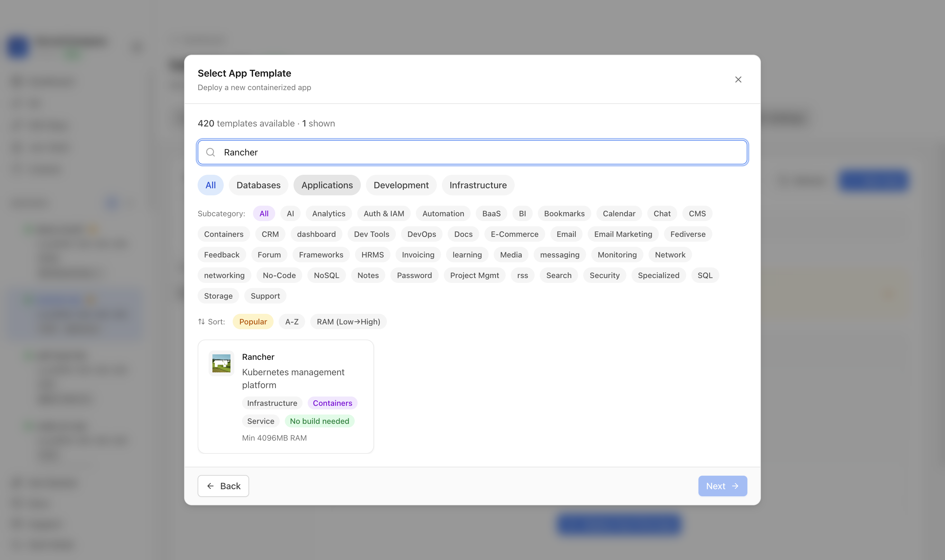945x560 pixels.
Task: Filter by Forum subcategory
Action: pos(269,255)
